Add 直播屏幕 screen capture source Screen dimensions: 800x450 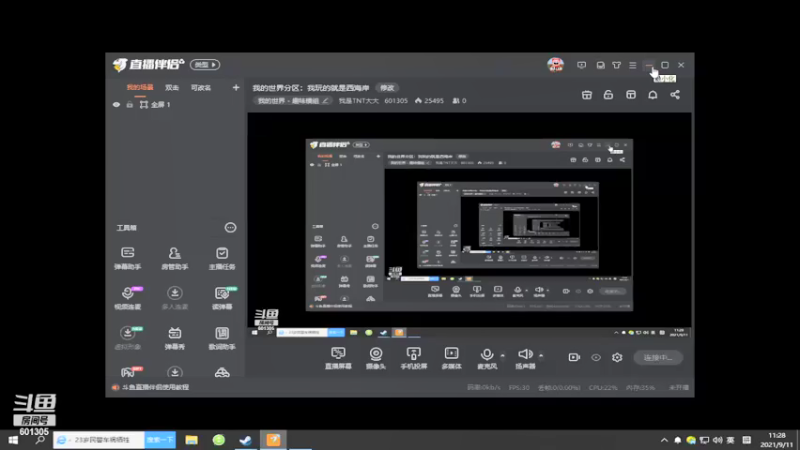click(x=338, y=358)
